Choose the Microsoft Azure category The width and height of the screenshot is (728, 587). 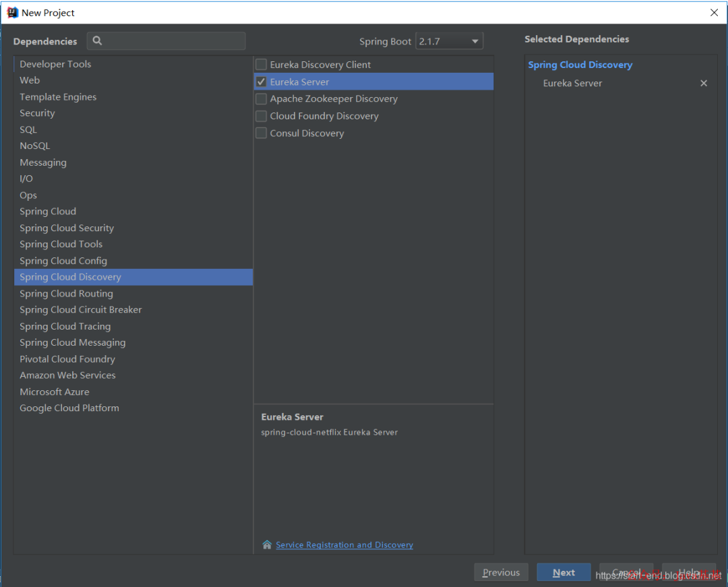pos(133,392)
